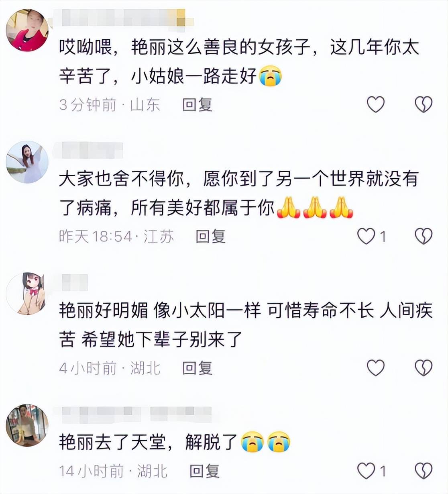Reply to the 山东 comment via 回复

[197, 104]
